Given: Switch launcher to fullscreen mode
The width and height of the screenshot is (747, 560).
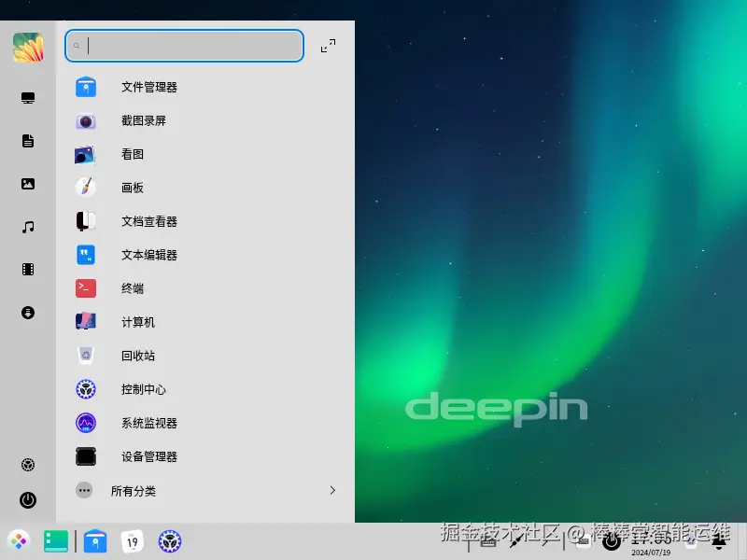Looking at the screenshot, I should coord(328,46).
